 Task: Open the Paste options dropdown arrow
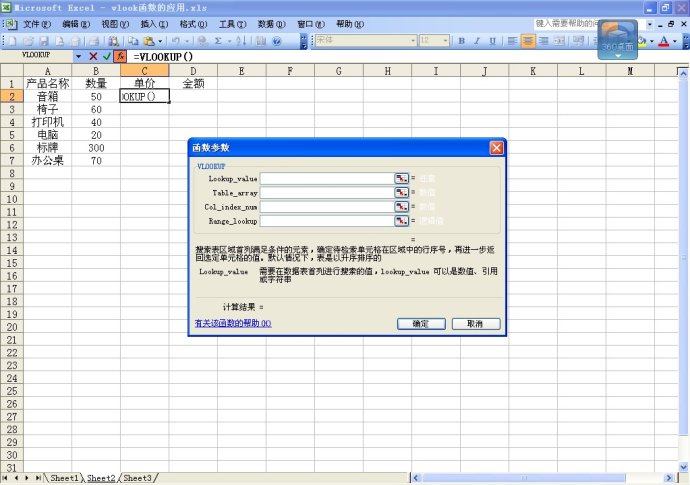click(160, 41)
